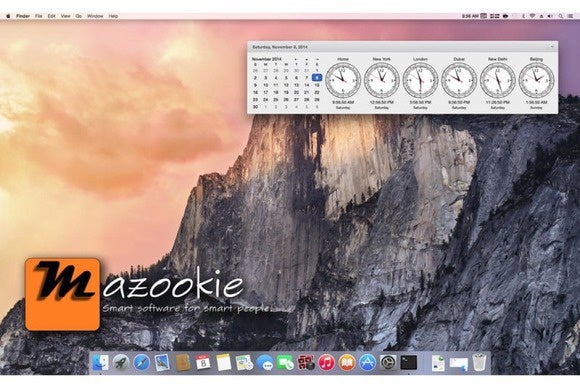The width and height of the screenshot is (580, 388).
Task: Select November 19 in calendar
Action: click(x=286, y=92)
